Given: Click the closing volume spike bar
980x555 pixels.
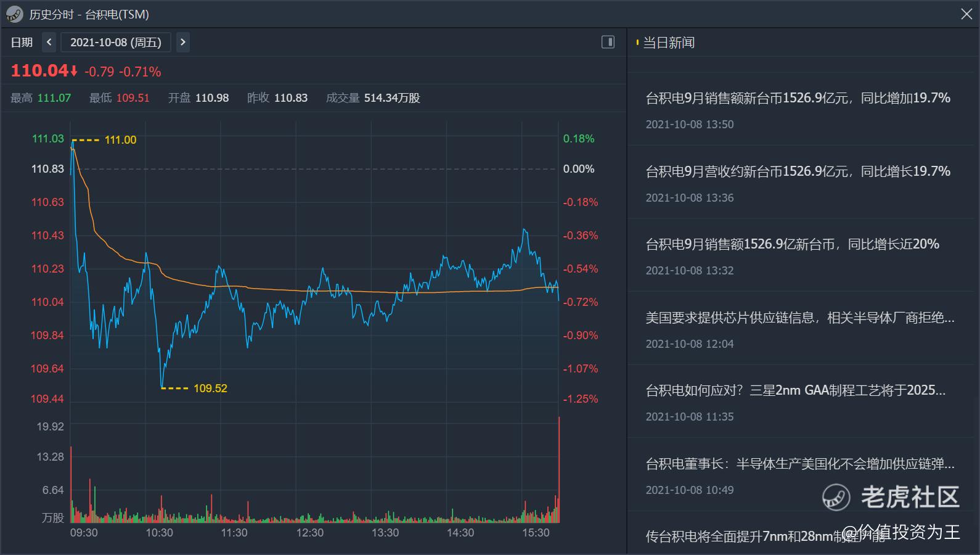Looking at the screenshot, I should (559, 470).
